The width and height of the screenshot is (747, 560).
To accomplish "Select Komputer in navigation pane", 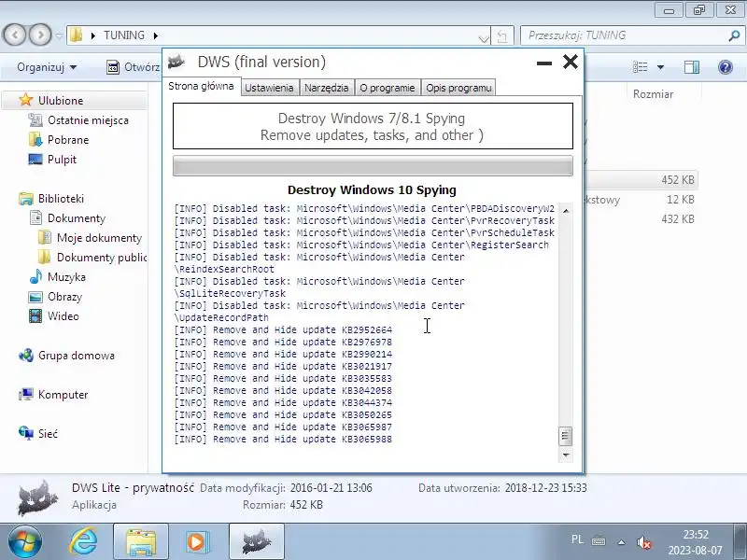I will [x=63, y=395].
